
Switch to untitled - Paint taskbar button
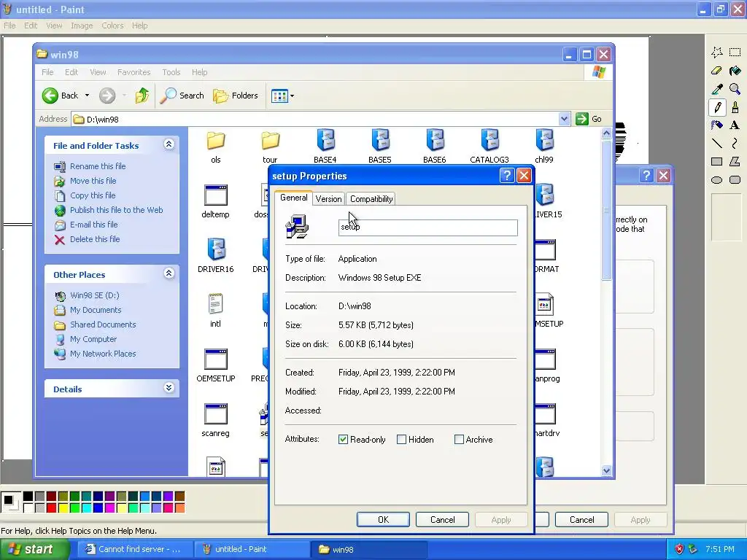pos(252,550)
